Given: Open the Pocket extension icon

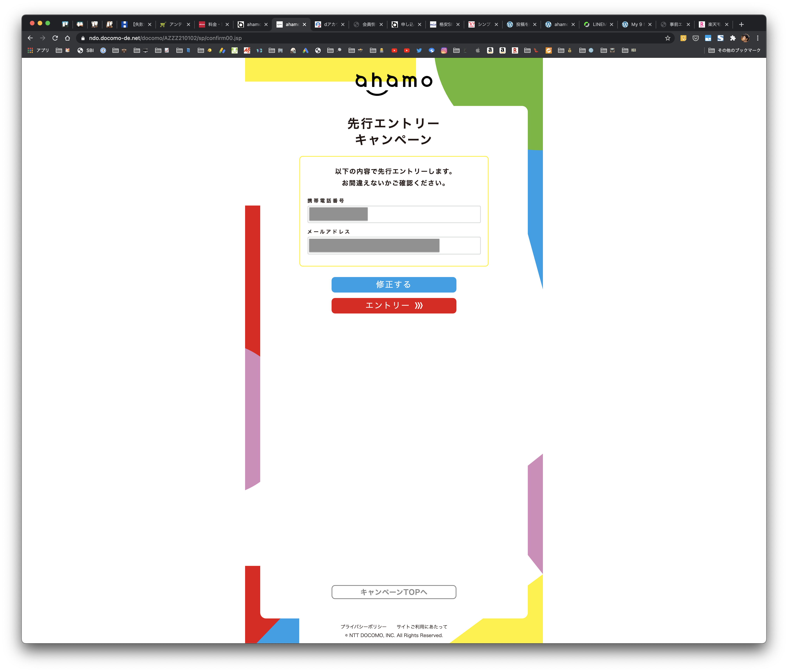Looking at the screenshot, I should 696,38.
